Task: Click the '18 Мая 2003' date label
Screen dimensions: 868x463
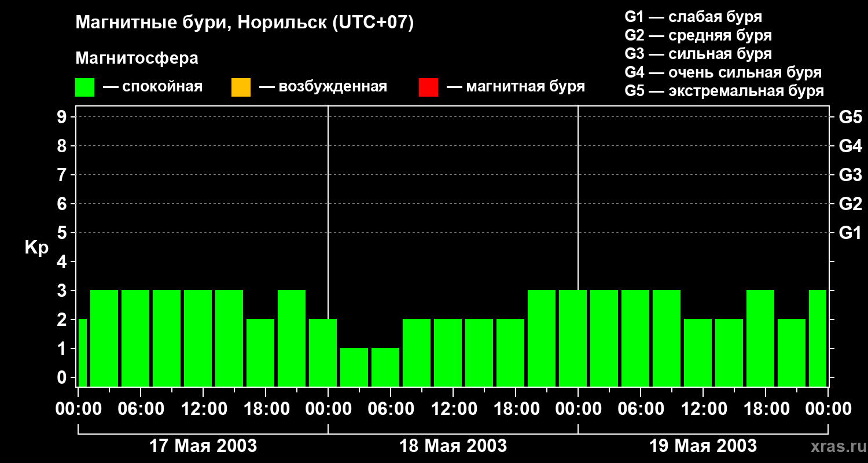Action: [453, 446]
